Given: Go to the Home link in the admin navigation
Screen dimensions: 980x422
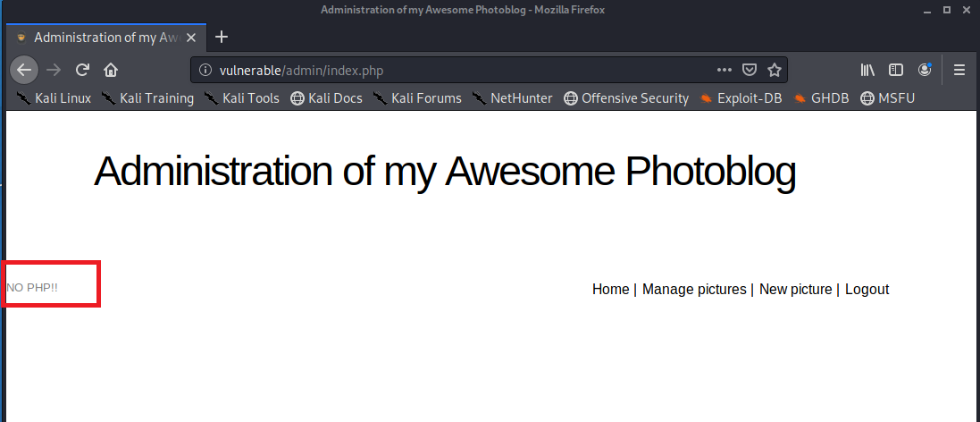Looking at the screenshot, I should tap(610, 289).
